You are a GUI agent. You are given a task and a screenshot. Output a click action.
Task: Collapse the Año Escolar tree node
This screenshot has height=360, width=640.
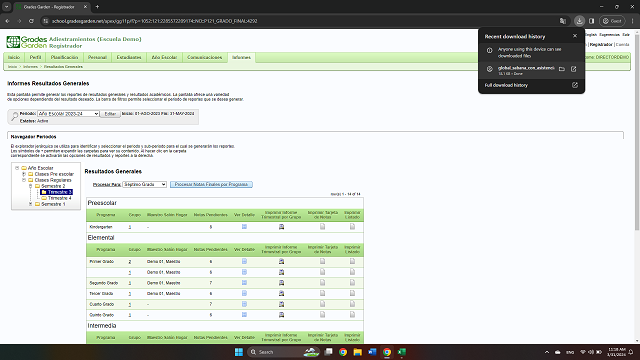pyautogui.click(x=17, y=168)
